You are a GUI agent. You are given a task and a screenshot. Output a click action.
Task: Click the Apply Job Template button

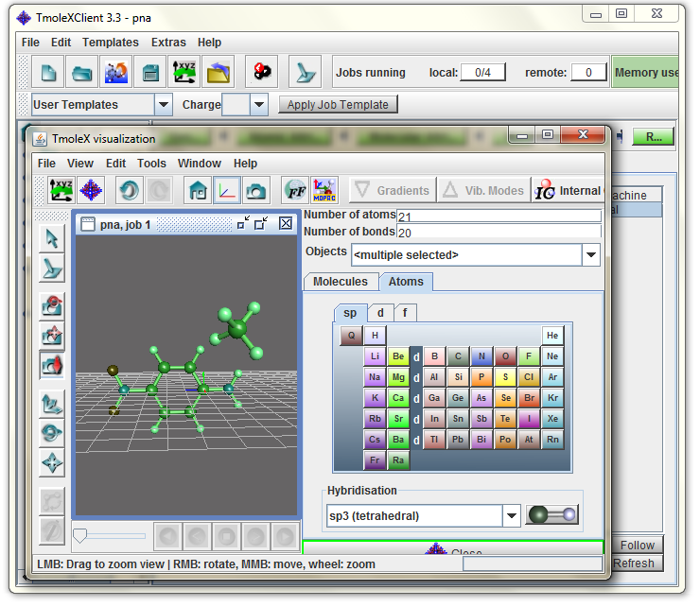(x=338, y=105)
